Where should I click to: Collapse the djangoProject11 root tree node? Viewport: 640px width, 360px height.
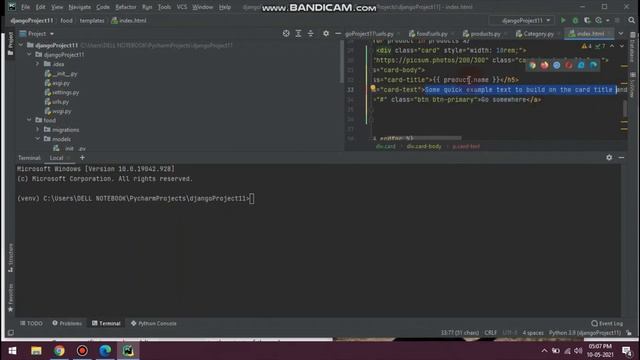(x=21, y=45)
